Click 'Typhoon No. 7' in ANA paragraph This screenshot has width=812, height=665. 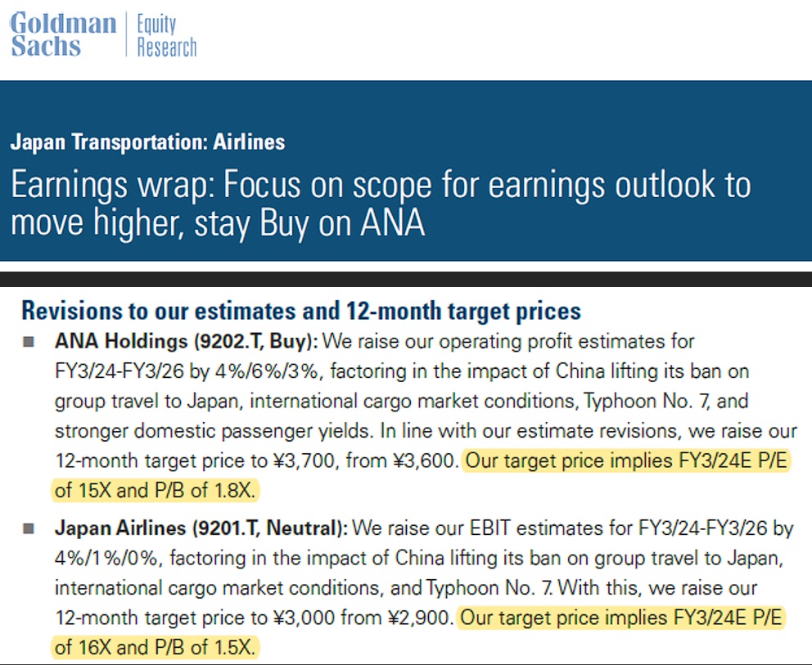point(647,401)
